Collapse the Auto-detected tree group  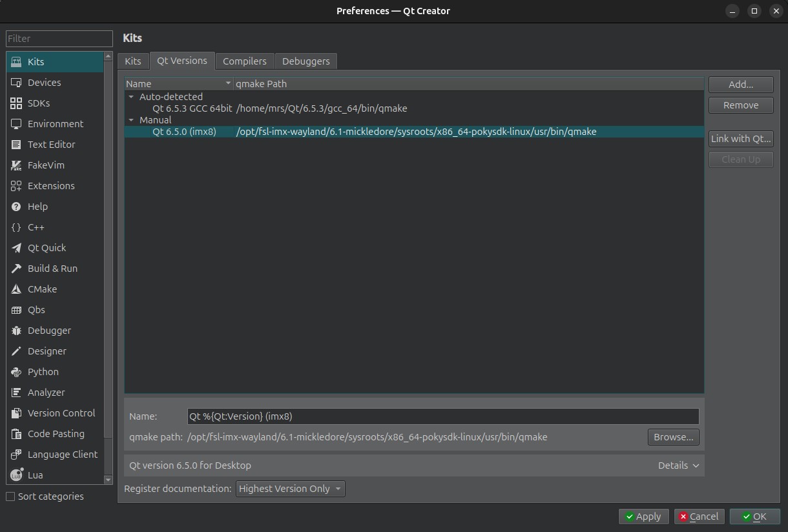[131, 97]
